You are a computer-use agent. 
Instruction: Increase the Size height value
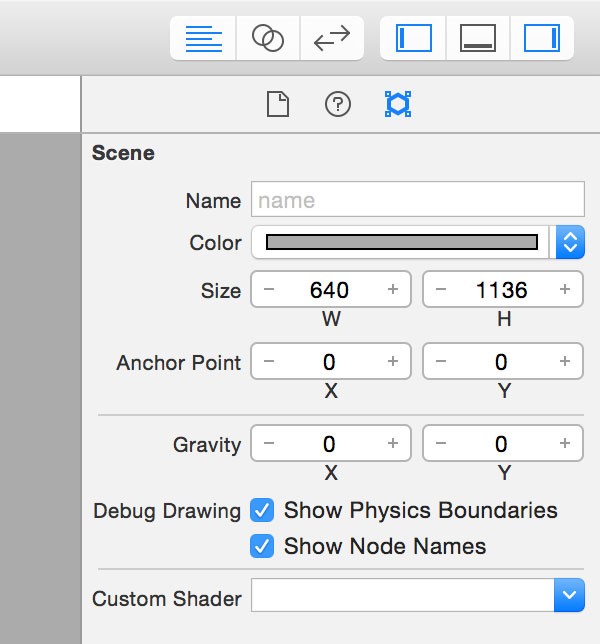coord(565,289)
